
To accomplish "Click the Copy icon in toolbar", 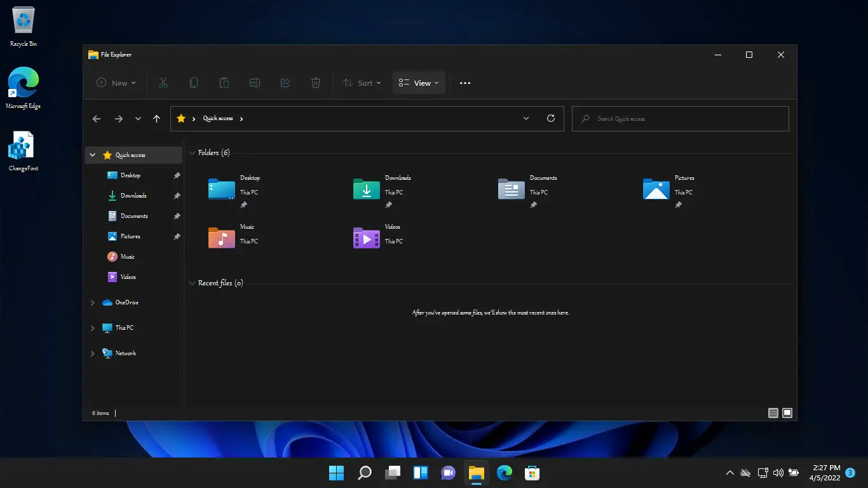I will 194,83.
